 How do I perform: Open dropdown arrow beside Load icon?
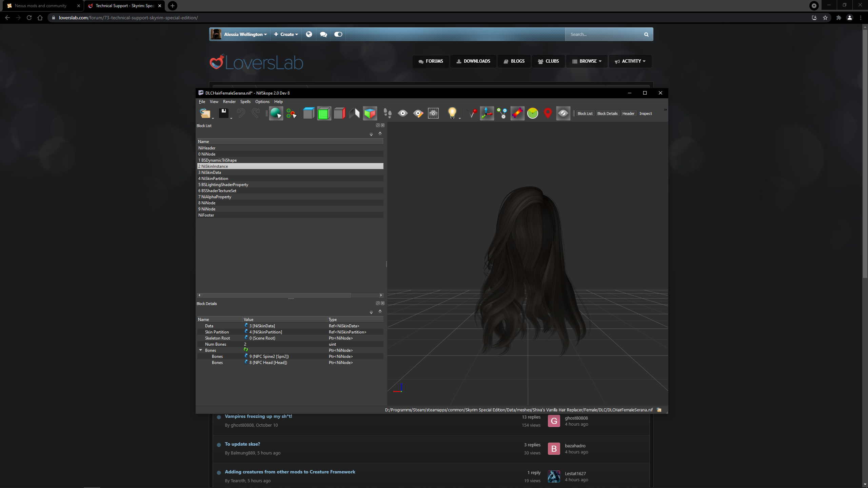click(213, 118)
